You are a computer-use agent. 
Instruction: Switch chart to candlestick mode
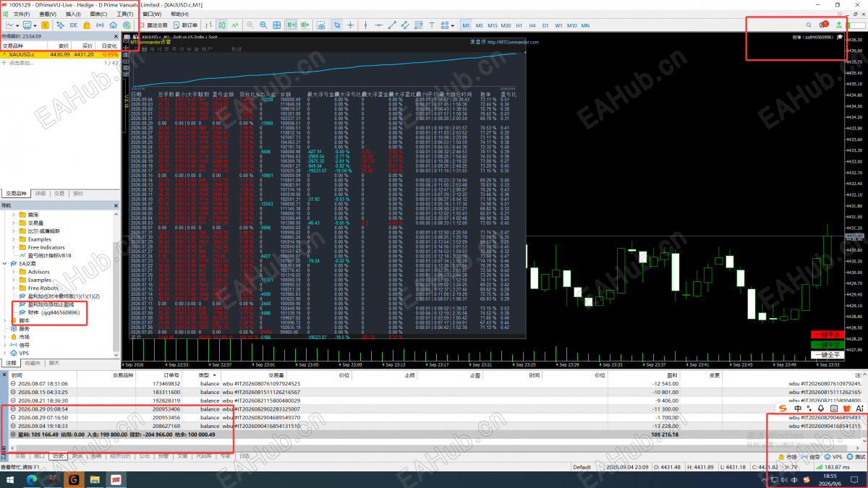[221, 25]
